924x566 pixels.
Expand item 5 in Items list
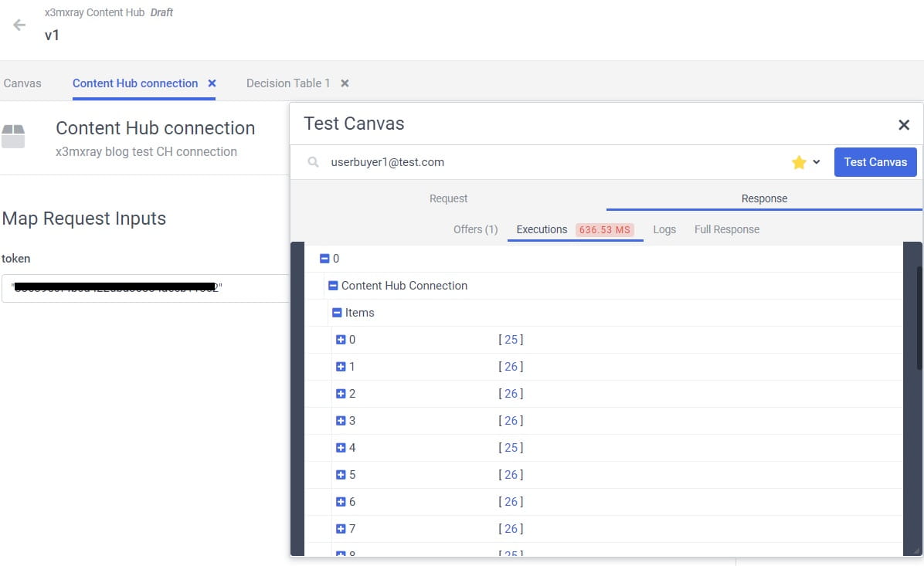click(341, 475)
